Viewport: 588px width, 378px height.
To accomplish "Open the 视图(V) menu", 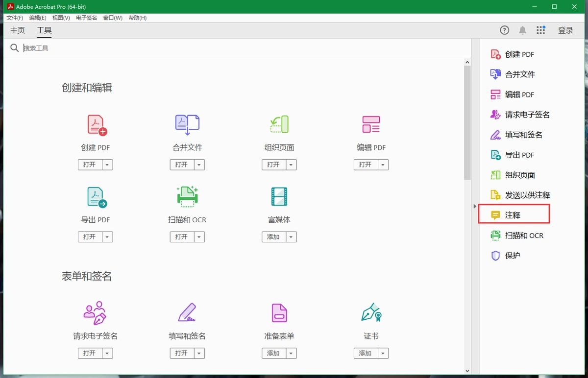I will pyautogui.click(x=61, y=18).
